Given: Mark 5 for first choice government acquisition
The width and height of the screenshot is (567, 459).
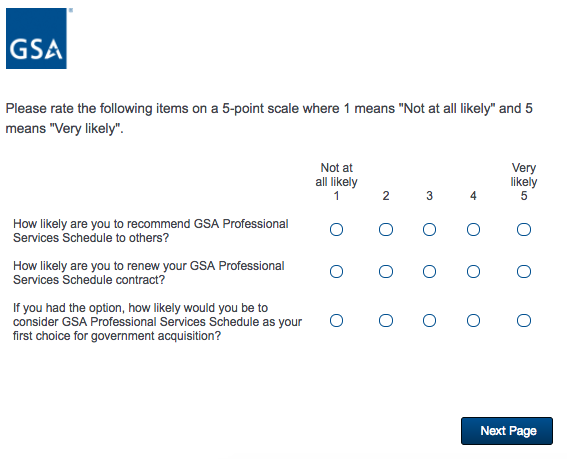Looking at the screenshot, I should [524, 320].
